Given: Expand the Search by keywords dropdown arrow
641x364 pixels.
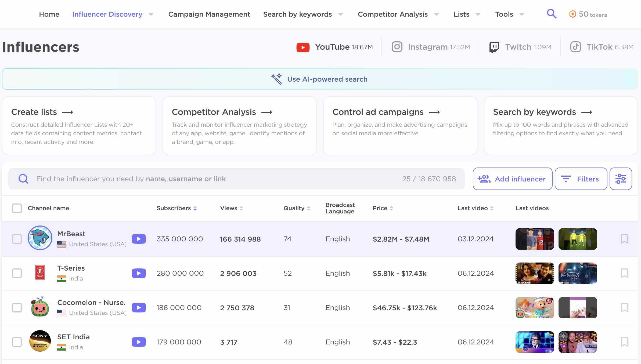Looking at the screenshot, I should (341, 14).
